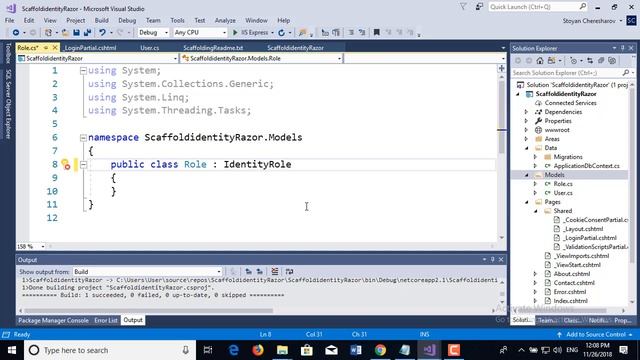
Task: Click the Navigate Backward toolbar icon
Action: click(16, 32)
